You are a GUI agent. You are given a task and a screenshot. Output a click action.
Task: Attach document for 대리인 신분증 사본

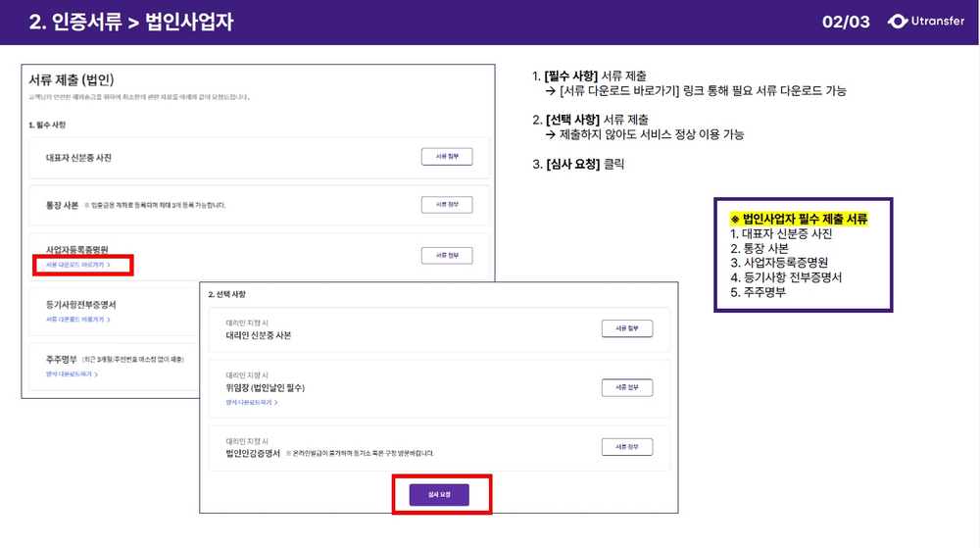click(627, 328)
